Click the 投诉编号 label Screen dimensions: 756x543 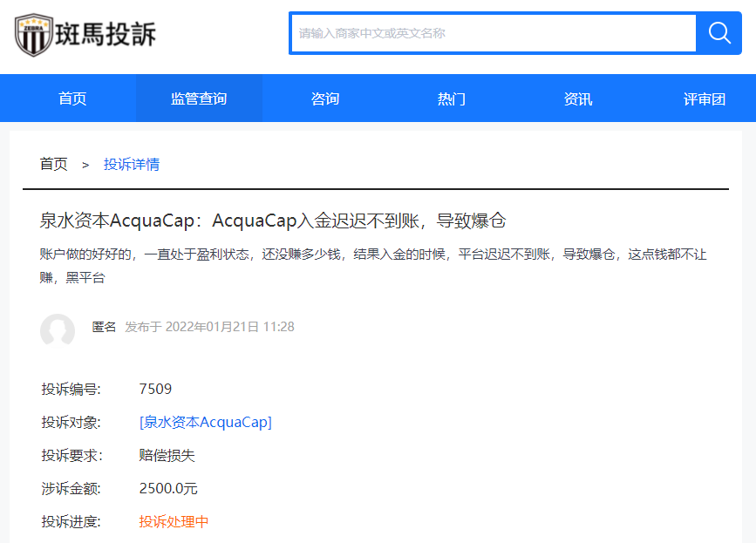click(x=71, y=389)
